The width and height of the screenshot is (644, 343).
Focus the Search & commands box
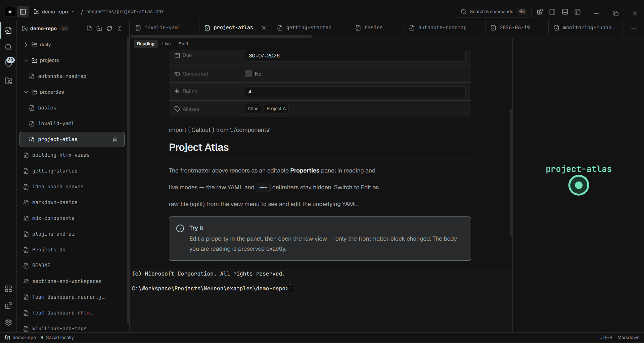(494, 12)
